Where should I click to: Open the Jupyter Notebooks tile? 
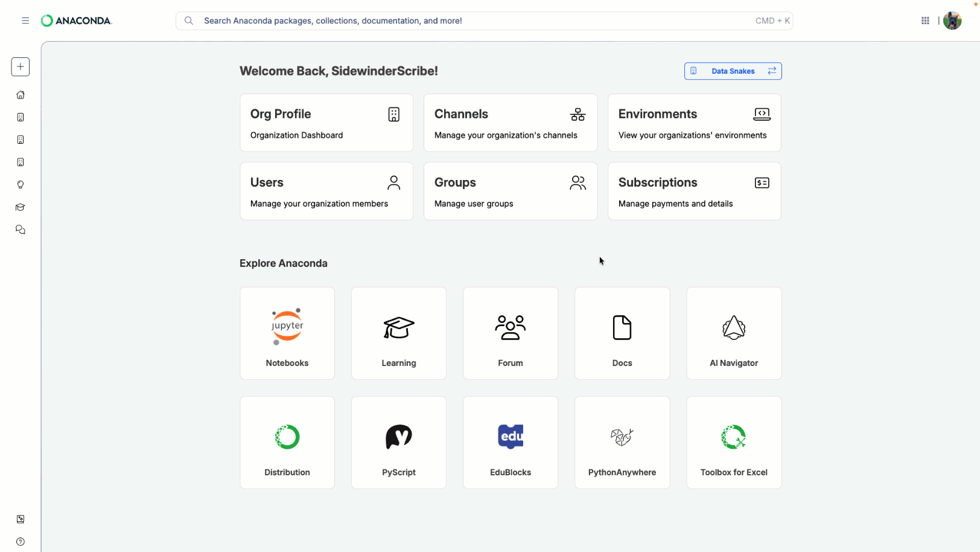(x=287, y=333)
